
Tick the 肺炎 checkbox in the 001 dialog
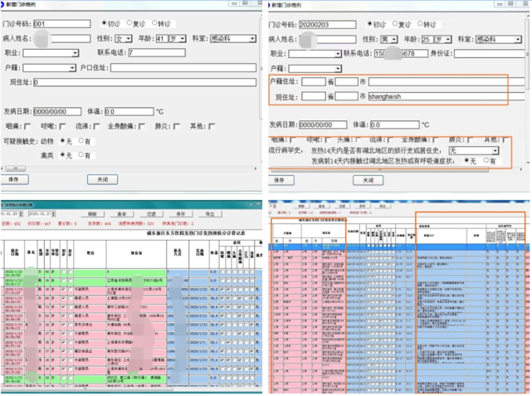click(x=177, y=126)
